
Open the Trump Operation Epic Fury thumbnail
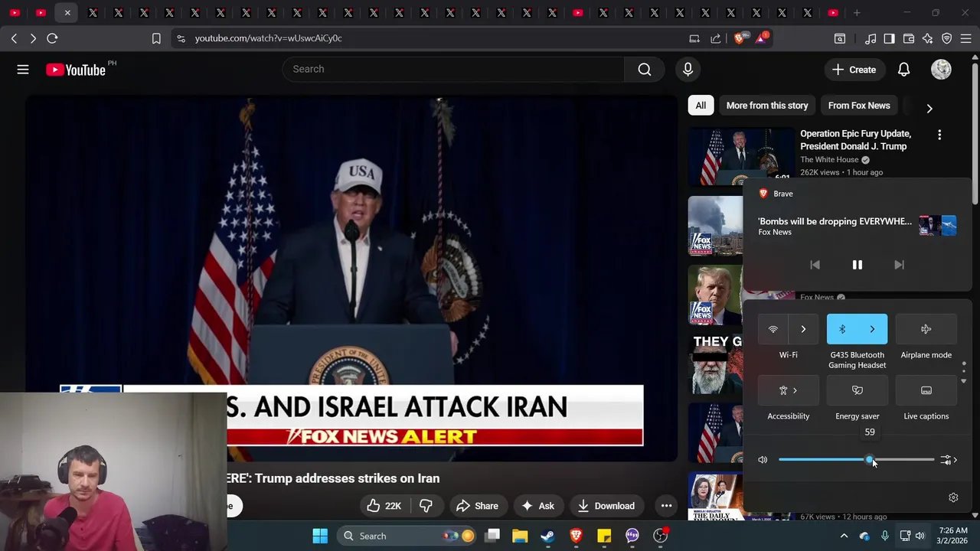pos(741,157)
